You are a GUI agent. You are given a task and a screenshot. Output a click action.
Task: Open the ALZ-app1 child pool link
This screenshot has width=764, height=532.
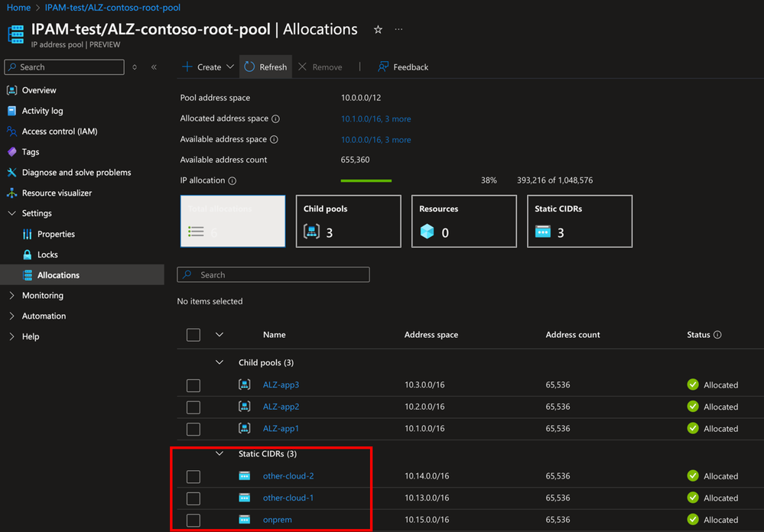[281, 428]
